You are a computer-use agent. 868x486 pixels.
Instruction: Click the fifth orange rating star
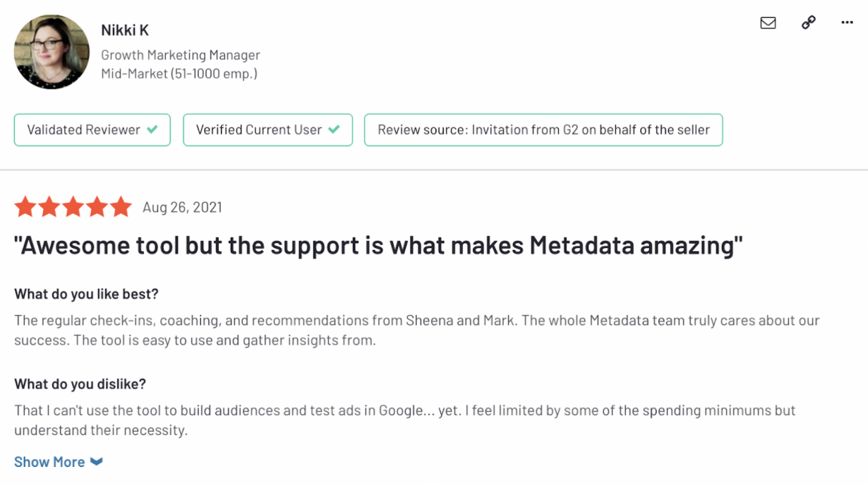[121, 207]
